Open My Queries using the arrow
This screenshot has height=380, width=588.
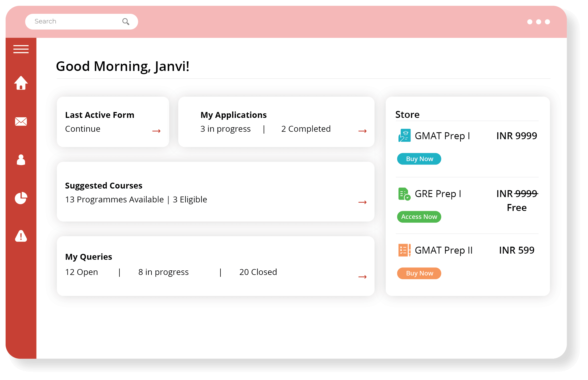(362, 277)
